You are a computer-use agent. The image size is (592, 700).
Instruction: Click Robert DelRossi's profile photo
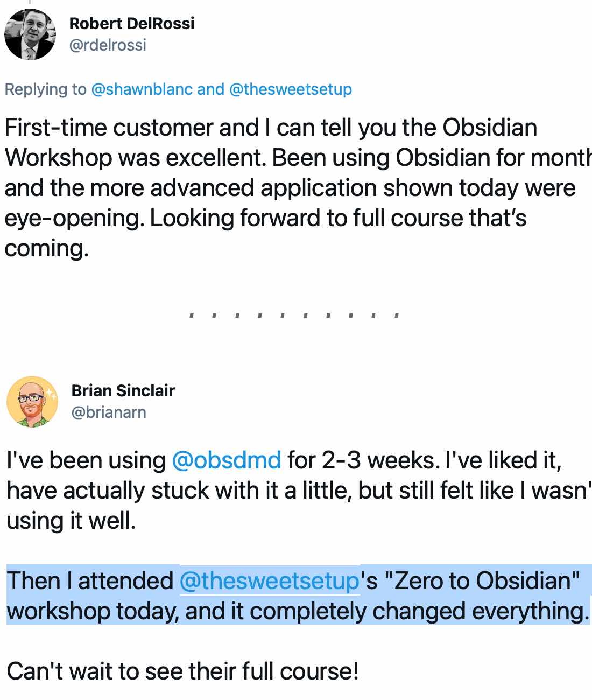tap(30, 34)
